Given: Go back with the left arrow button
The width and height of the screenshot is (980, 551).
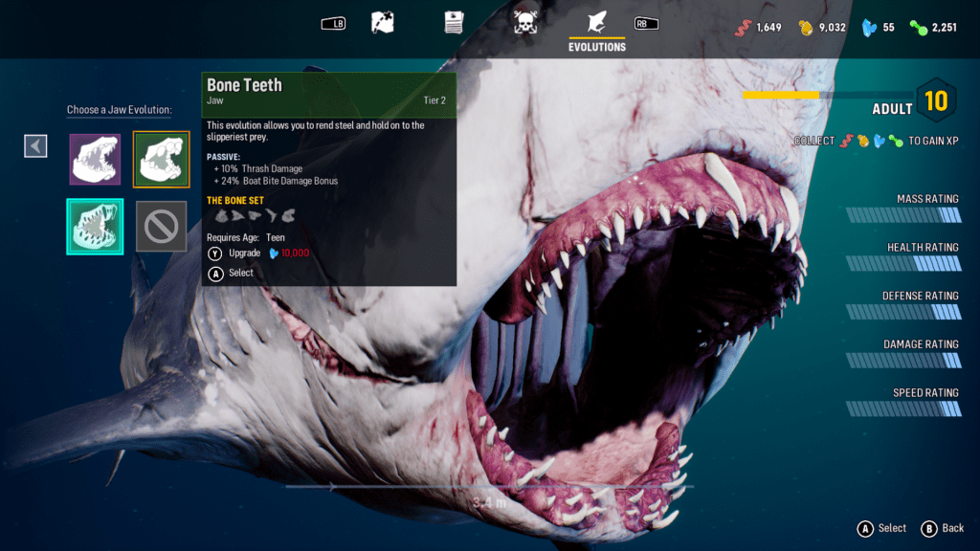Looking at the screenshot, I should tap(35, 145).
